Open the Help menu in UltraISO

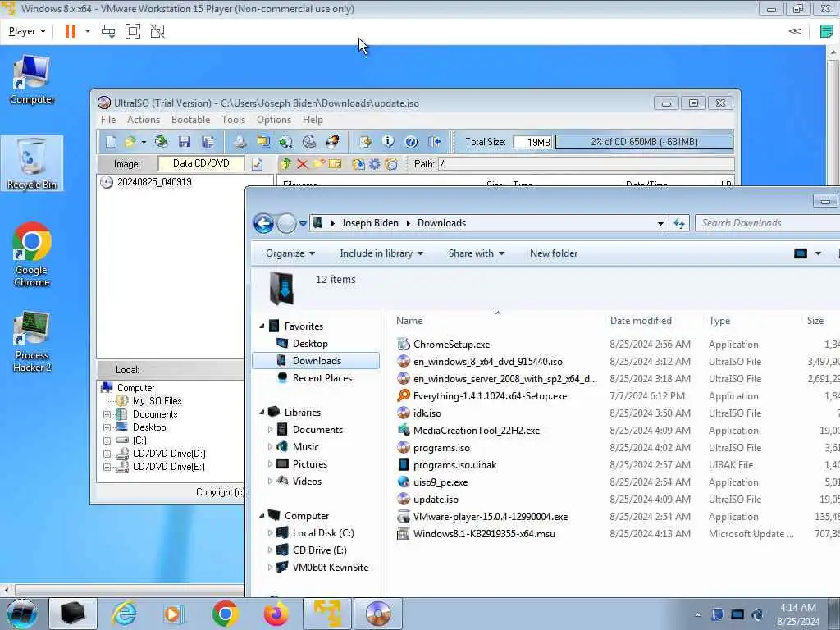[313, 120]
